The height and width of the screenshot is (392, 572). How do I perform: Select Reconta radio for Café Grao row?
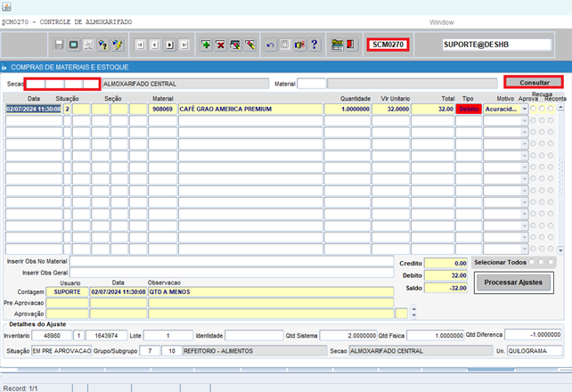tap(551, 109)
